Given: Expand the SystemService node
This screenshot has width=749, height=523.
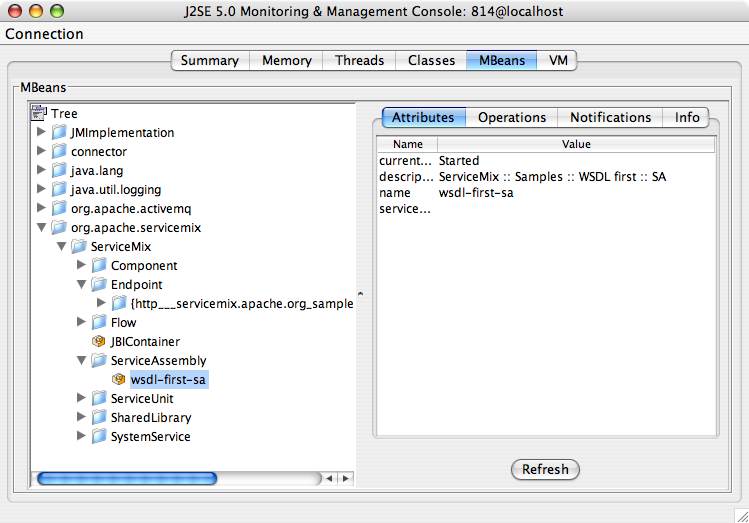Looking at the screenshot, I should click(x=81, y=436).
